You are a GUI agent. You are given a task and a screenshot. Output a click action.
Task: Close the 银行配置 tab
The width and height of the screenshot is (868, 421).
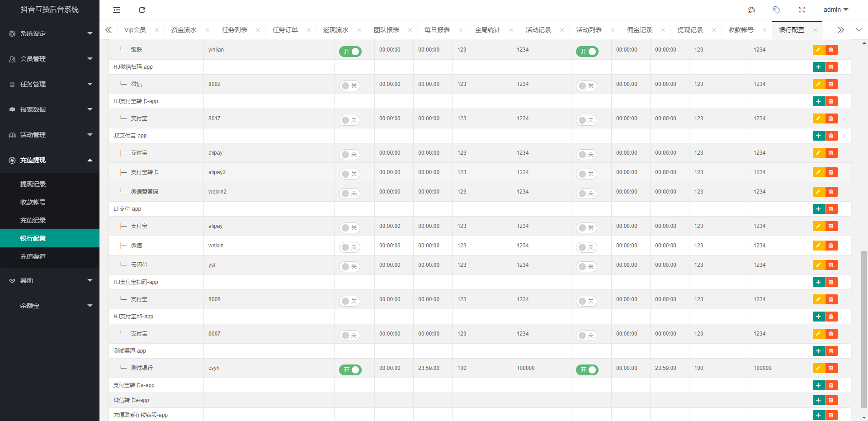(815, 30)
